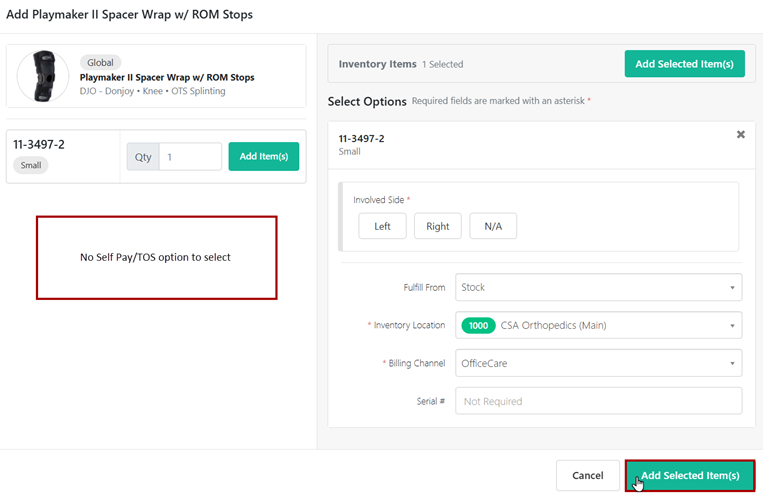Click the Small size badge
Viewport: 763px width, 497px height.
pos(31,165)
